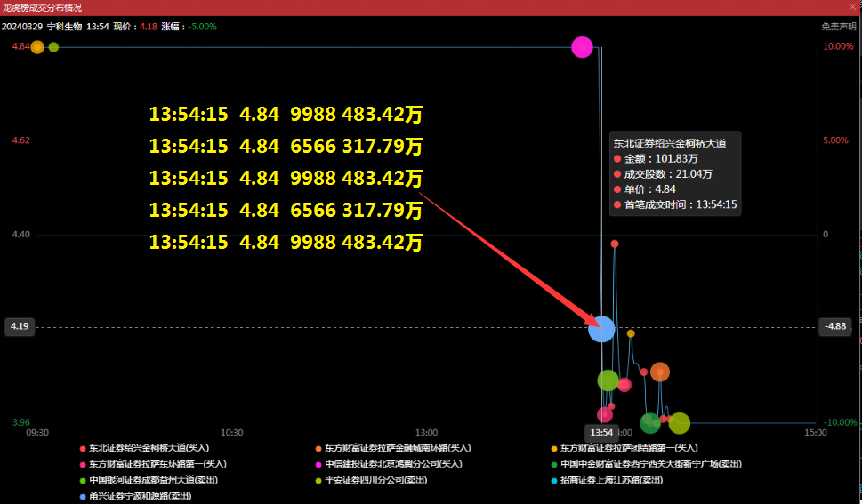
Task: Click the large orange 东方财富 bubble
Action: pyautogui.click(x=660, y=372)
